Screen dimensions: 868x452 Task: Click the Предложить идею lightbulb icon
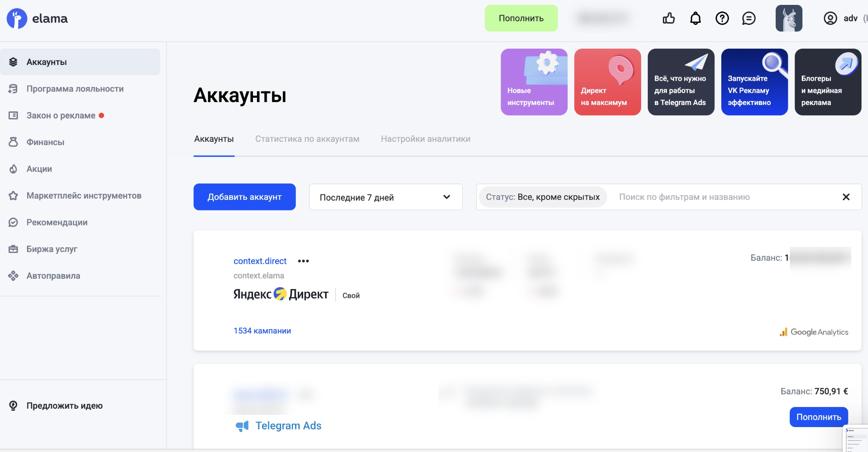tap(13, 405)
